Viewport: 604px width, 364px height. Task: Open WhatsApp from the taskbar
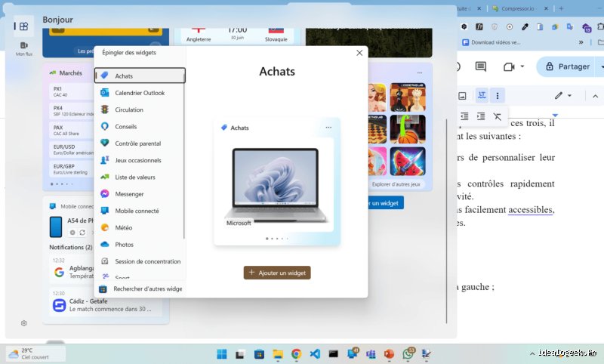coord(408,353)
